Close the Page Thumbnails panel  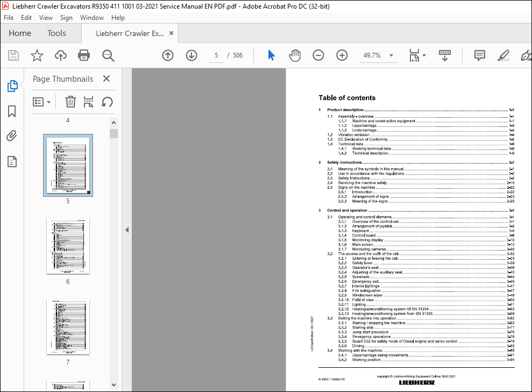pos(107,79)
